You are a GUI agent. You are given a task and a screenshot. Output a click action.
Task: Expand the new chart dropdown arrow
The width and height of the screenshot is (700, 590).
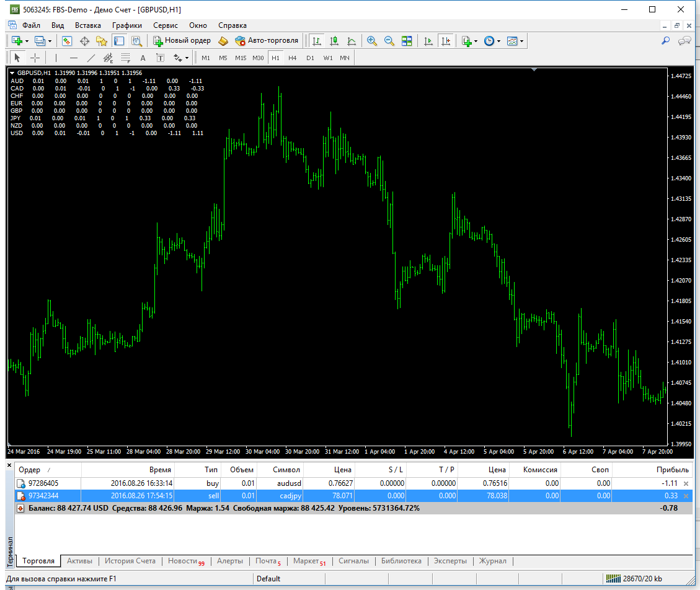[x=27, y=42]
